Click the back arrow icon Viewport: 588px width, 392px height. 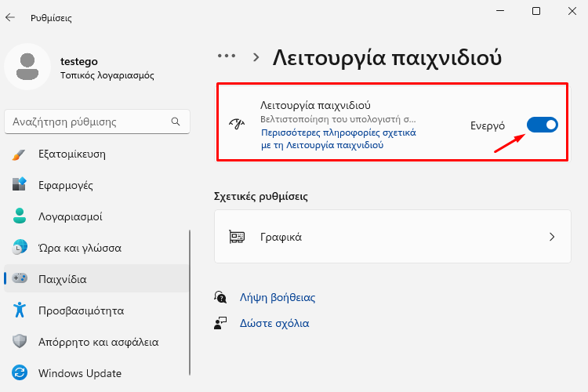coord(10,17)
